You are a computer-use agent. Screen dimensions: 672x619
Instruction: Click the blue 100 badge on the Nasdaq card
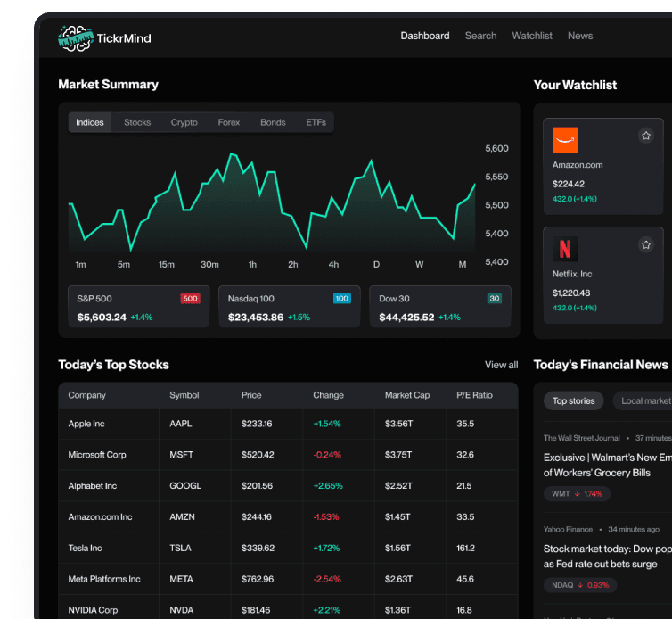[341, 299]
